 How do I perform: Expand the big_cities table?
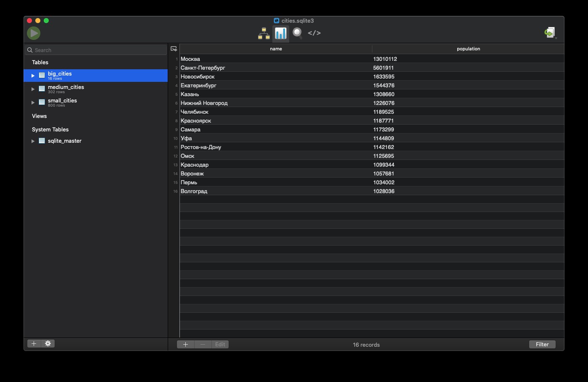pos(33,76)
